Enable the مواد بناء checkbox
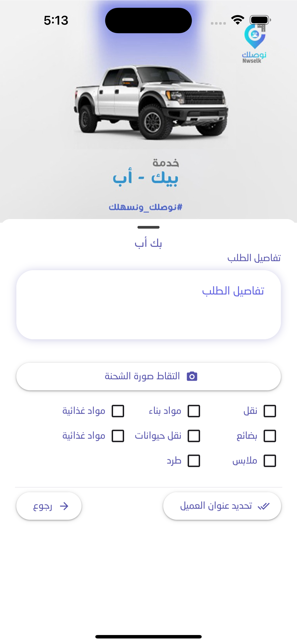Screen dimensions: 297x644 (194, 411)
